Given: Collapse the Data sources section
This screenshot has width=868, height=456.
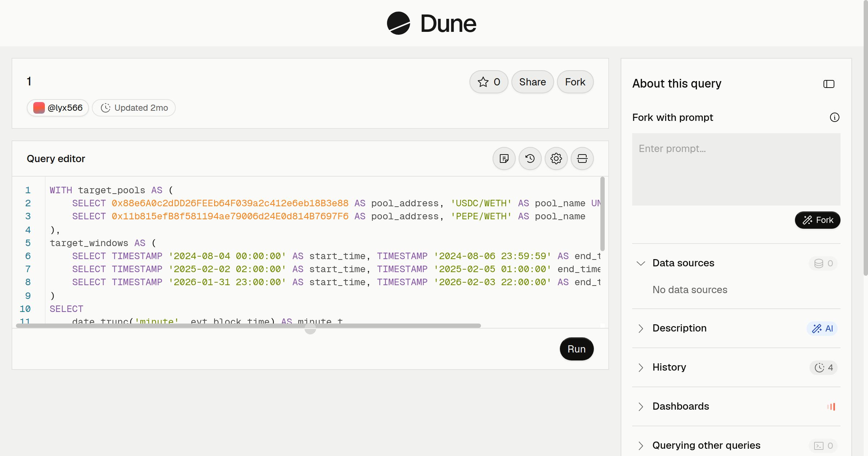Looking at the screenshot, I should point(641,263).
